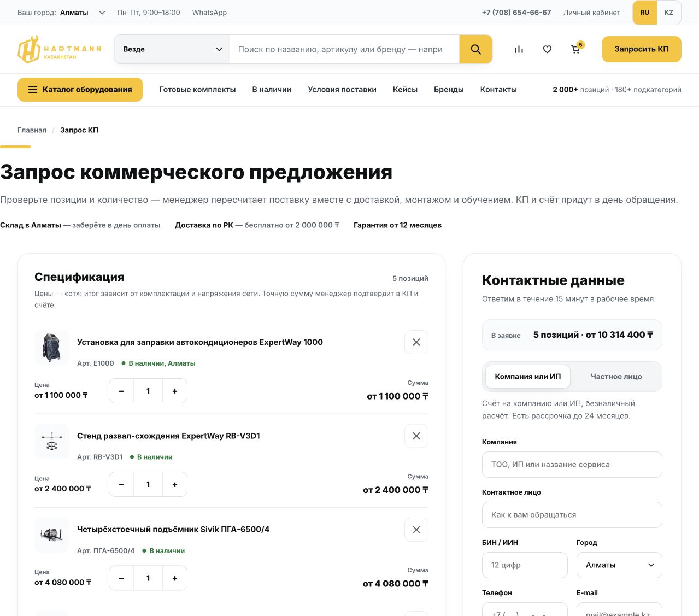Screen dimensions: 699x616
Task: Open Sivik ПГА-6500/4 product thumbnail
Action: coord(52,535)
